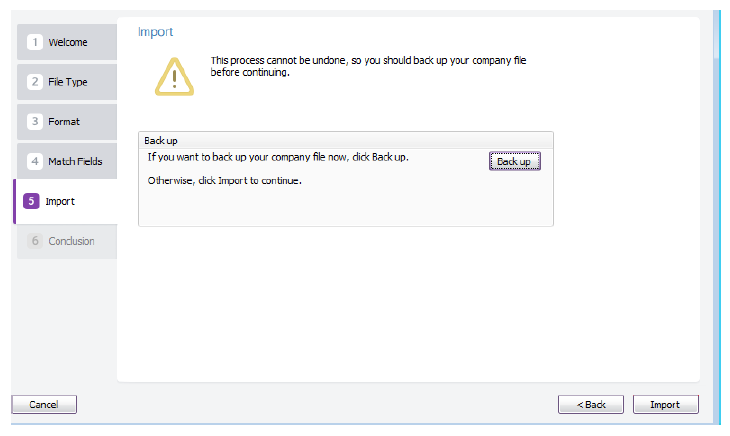Open the Conclusion step
This screenshot has height=436, width=730.
click(x=67, y=241)
